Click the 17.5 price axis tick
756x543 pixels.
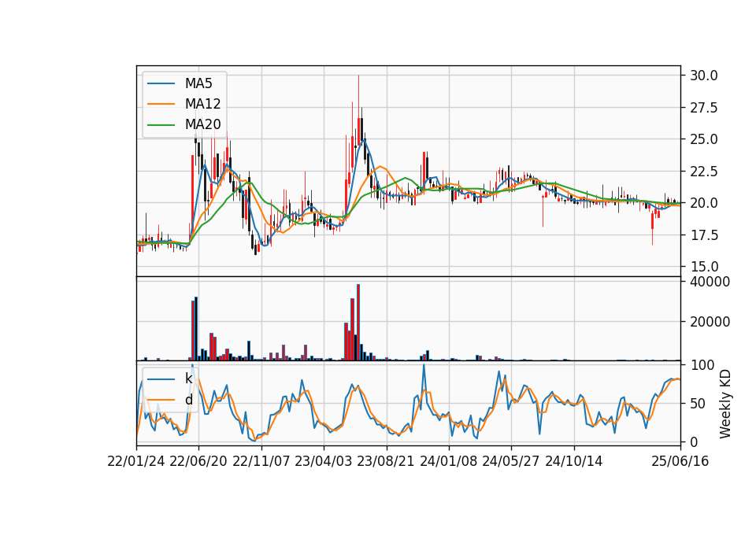pyautogui.click(x=703, y=235)
